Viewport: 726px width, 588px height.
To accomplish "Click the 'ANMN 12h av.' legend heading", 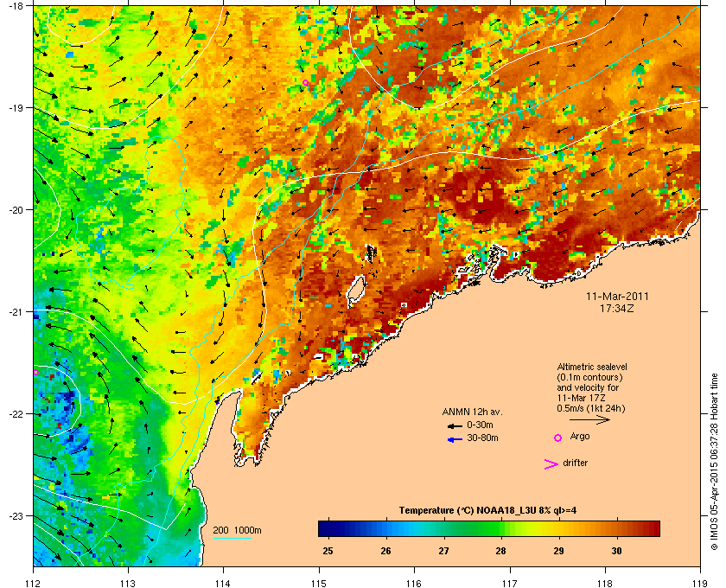I will point(472,412).
